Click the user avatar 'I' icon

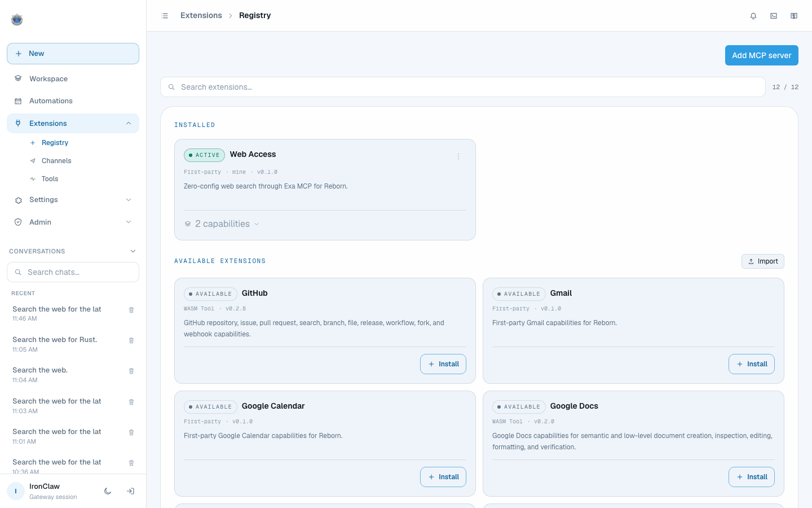pos(16,491)
